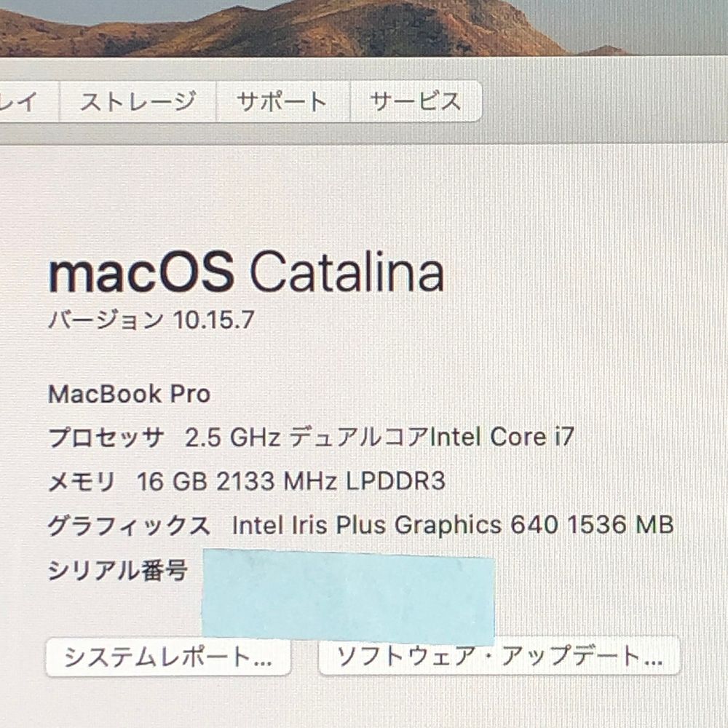Screen dimensions: 728x728
Task: Select the MacBook Pro model name
Action: [x=130, y=394]
